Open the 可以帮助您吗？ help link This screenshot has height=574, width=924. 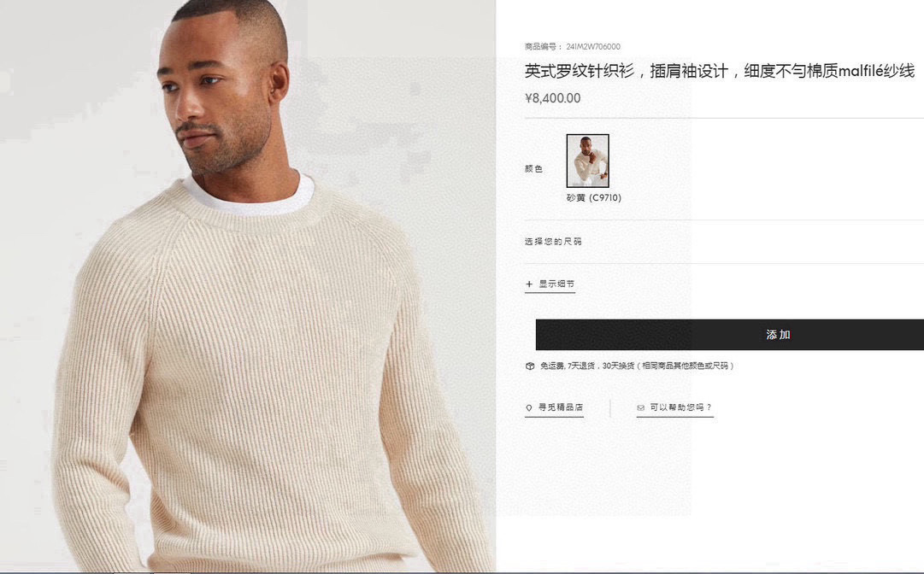click(675, 407)
